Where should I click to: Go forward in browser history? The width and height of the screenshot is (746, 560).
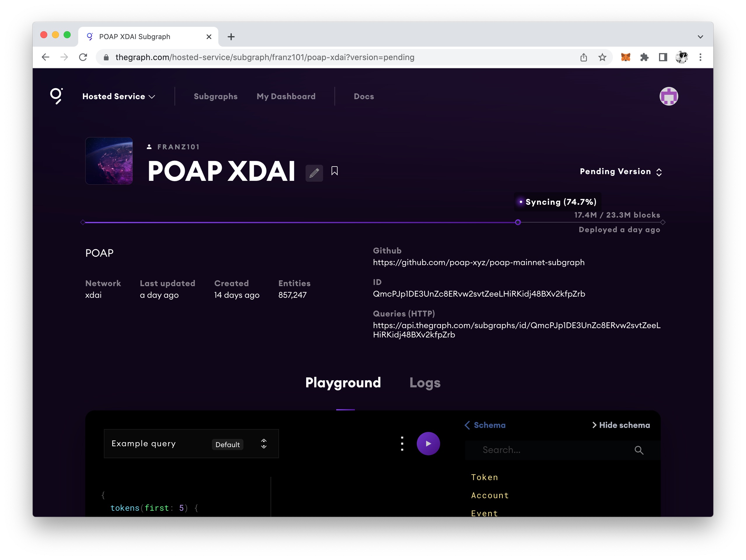pos(64,57)
